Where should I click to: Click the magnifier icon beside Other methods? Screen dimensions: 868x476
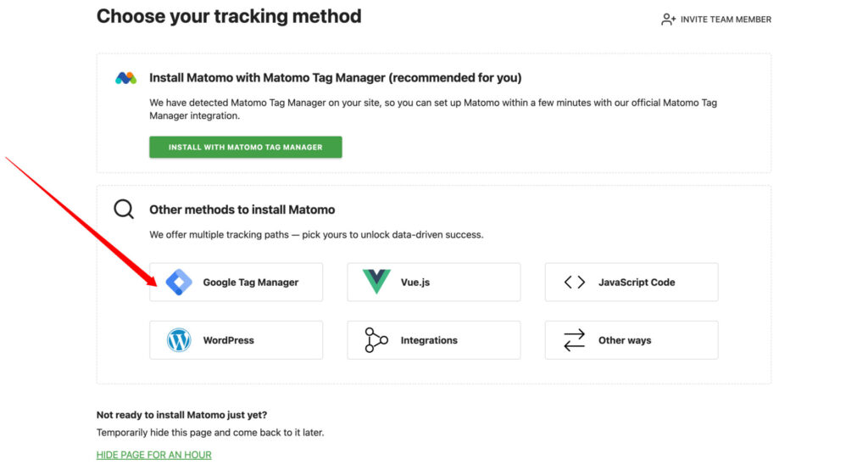(124, 210)
